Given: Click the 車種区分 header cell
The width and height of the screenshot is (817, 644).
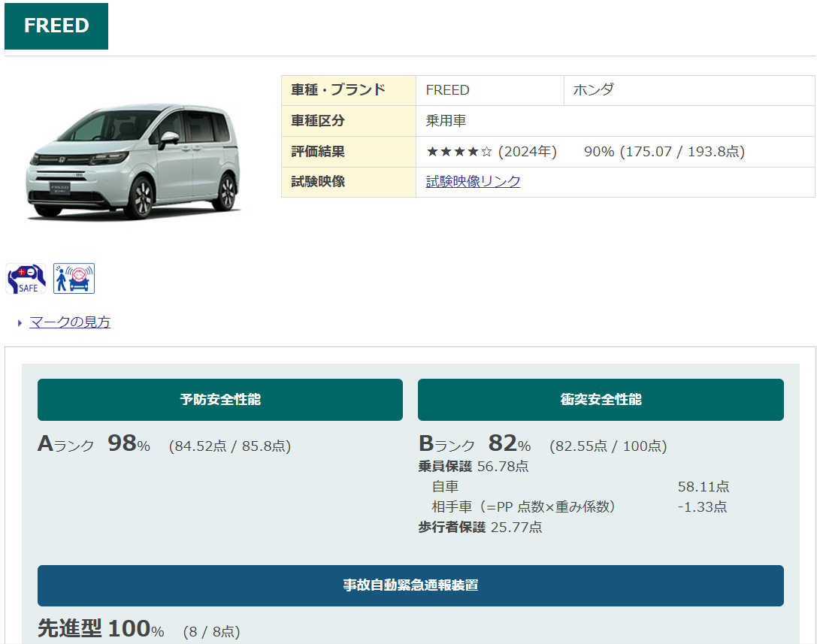Looking at the screenshot, I should pyautogui.click(x=349, y=122).
